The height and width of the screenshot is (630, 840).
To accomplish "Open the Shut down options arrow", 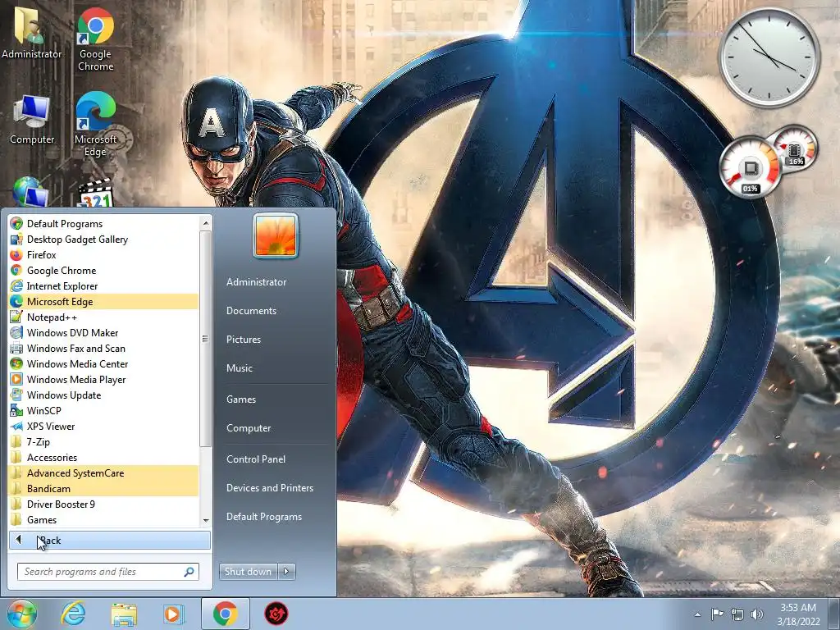I will point(286,572).
